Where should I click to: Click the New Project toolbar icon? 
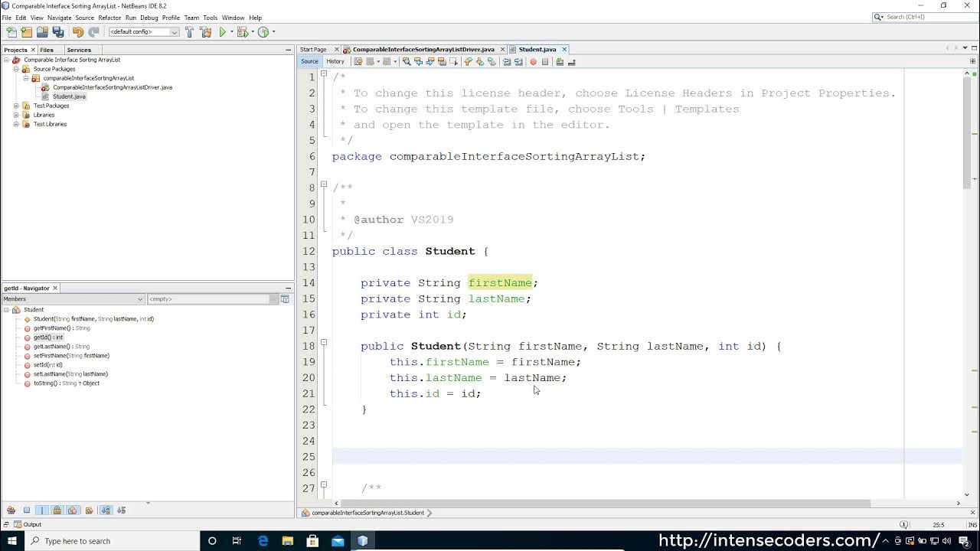click(x=27, y=32)
